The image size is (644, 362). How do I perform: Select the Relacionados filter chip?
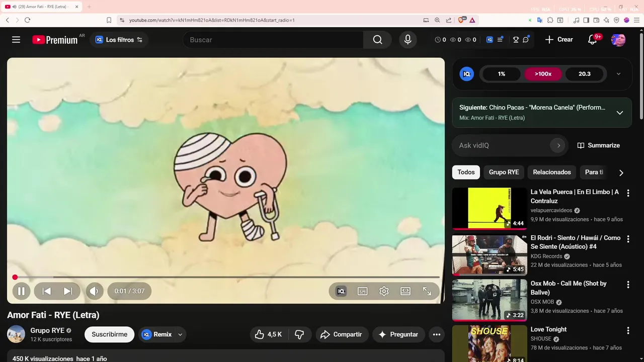tap(552, 172)
